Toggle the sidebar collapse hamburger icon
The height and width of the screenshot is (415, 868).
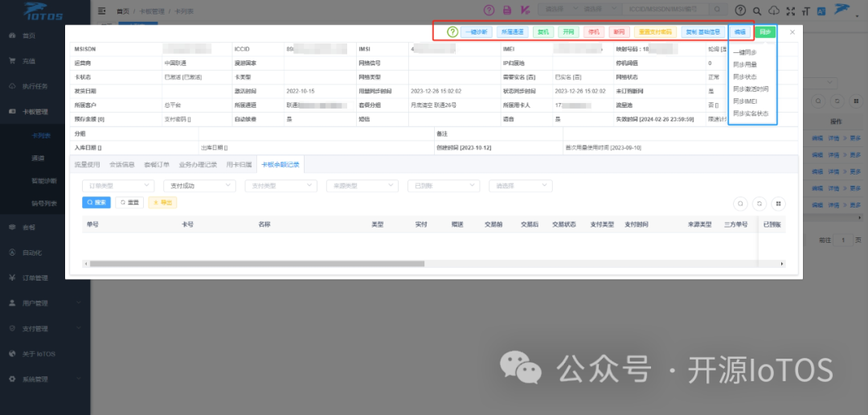click(x=102, y=10)
